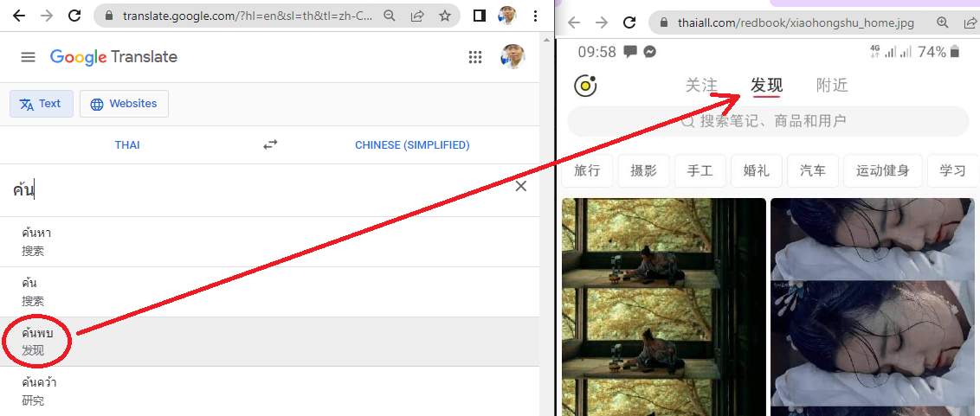The width and height of the screenshot is (980, 416).
Task: Click the share page icon in address bar
Action: [x=417, y=16]
